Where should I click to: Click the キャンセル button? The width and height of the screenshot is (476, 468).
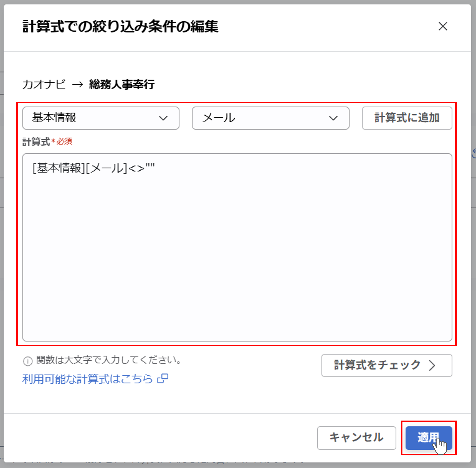[x=357, y=438]
